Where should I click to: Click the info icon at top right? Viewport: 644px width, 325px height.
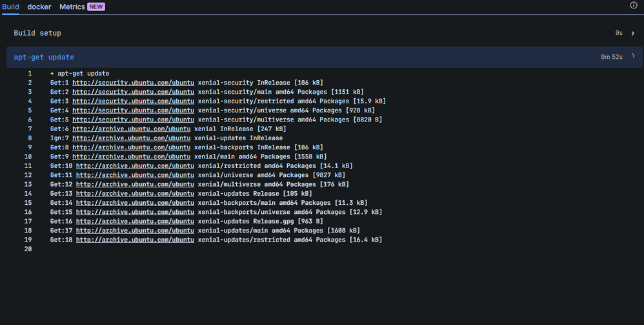tap(633, 5)
